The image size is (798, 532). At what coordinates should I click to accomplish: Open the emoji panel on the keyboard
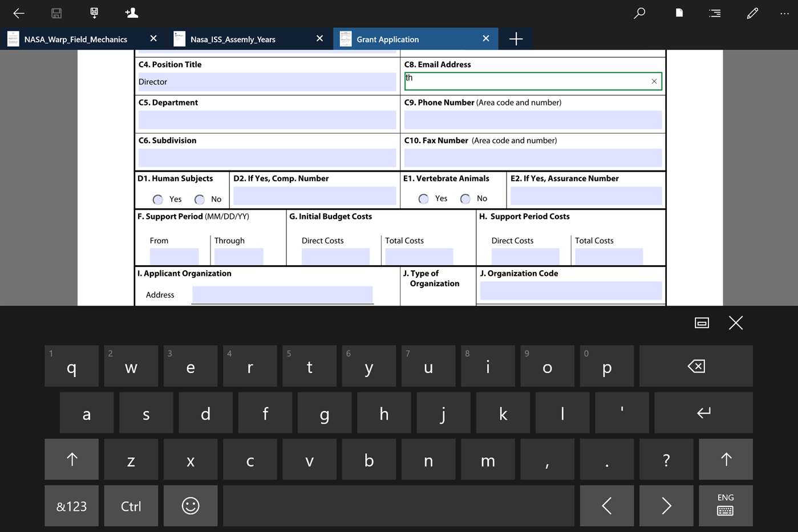point(191,506)
